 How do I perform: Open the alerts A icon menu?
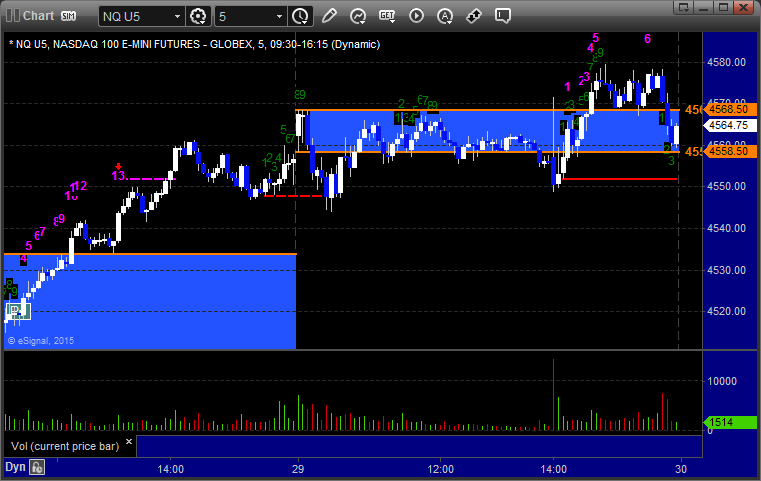point(445,16)
